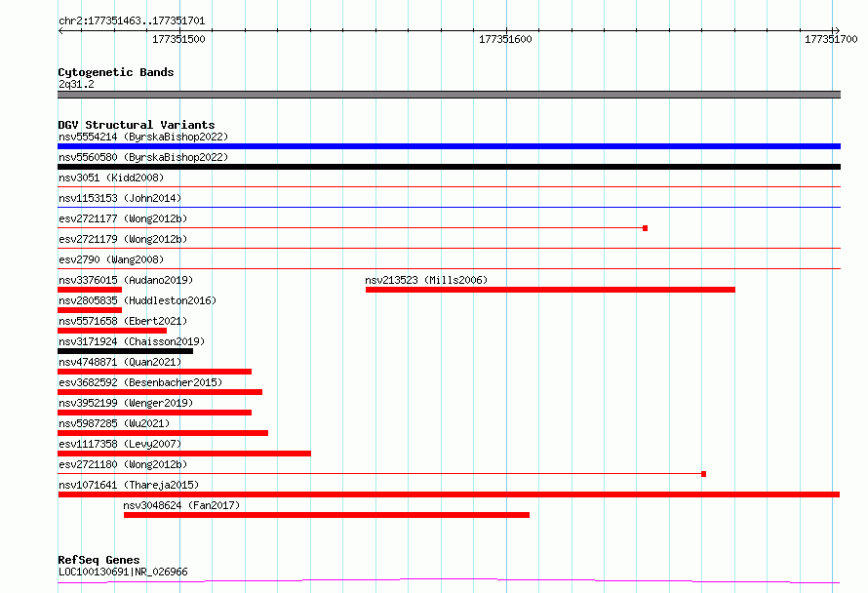This screenshot has width=868, height=593.
Task: Click the ruler's right arrow end
Action: (x=837, y=31)
